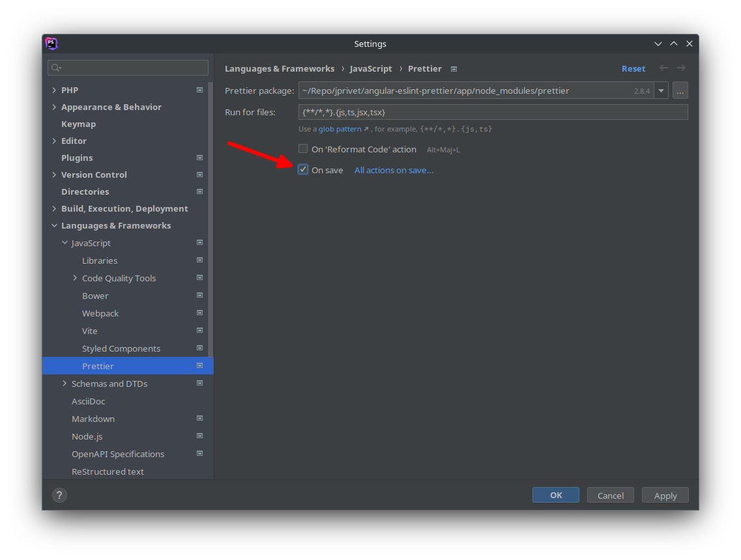Select Libraries under JavaScript

pos(100,260)
